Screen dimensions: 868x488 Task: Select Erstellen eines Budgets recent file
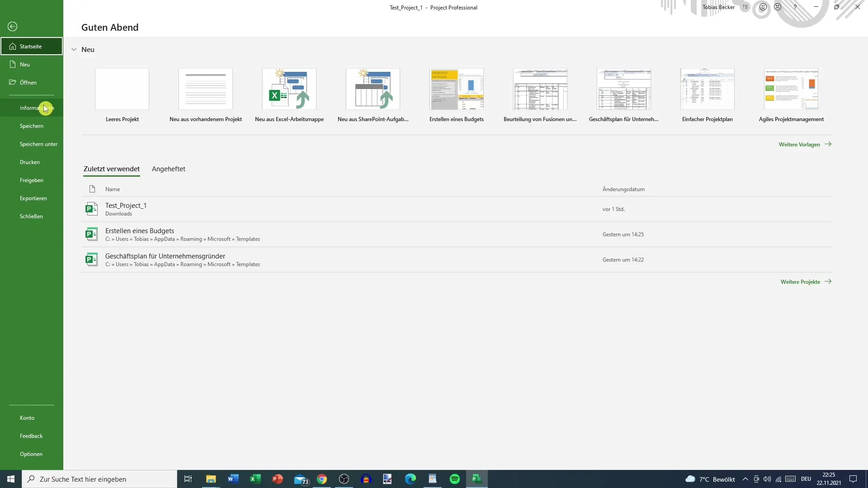140,234
